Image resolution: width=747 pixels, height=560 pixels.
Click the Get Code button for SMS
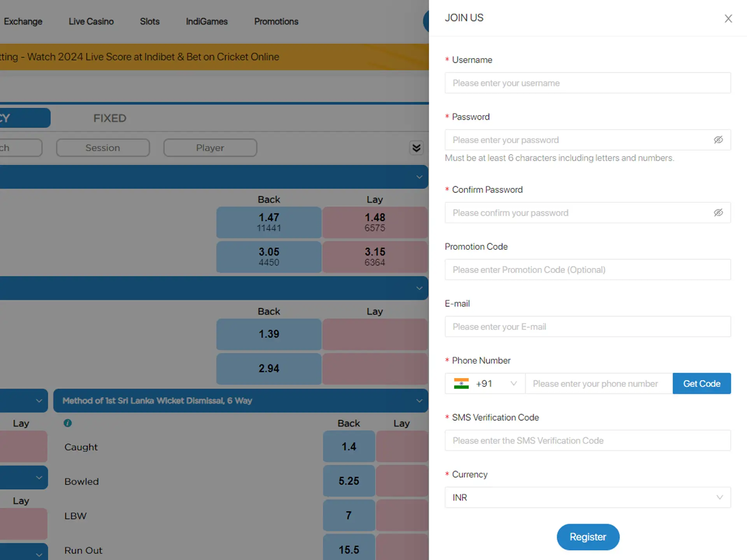click(702, 383)
